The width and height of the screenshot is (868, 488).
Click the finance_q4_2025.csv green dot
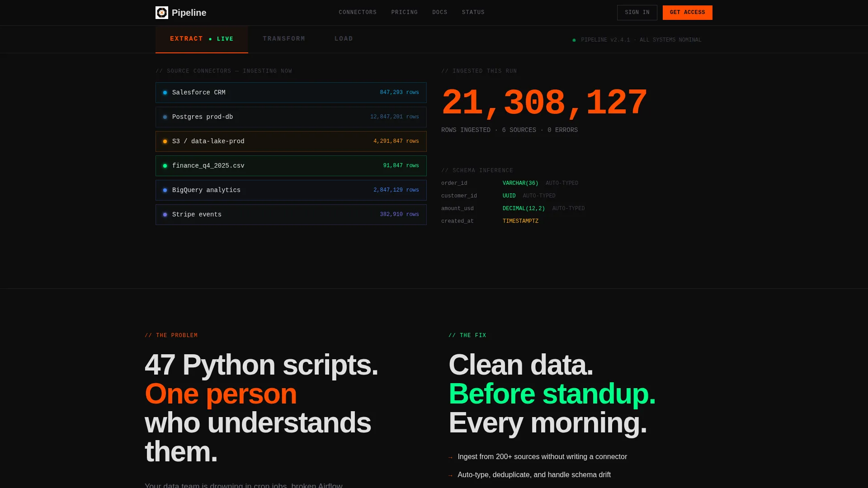coord(165,166)
